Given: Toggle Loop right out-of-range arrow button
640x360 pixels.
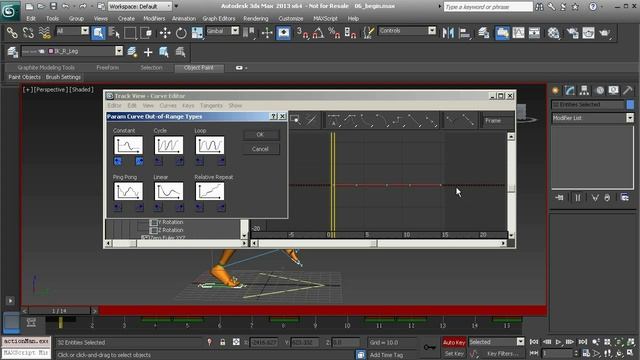Looking at the screenshot, I should click(221, 161).
